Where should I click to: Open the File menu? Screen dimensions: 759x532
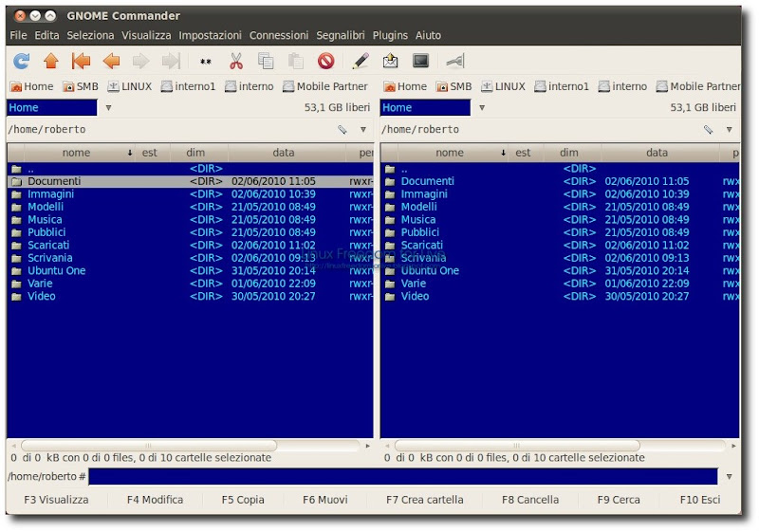pos(18,35)
